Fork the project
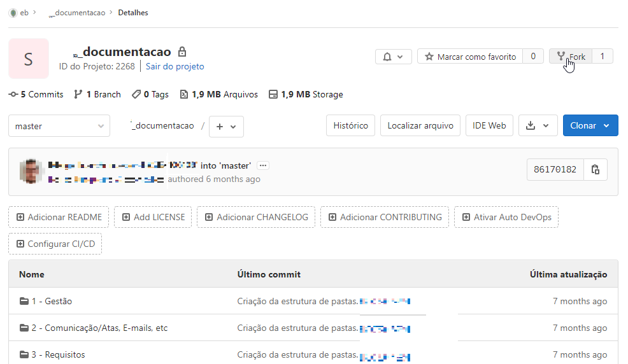The width and height of the screenshot is (628, 364). pyautogui.click(x=571, y=57)
